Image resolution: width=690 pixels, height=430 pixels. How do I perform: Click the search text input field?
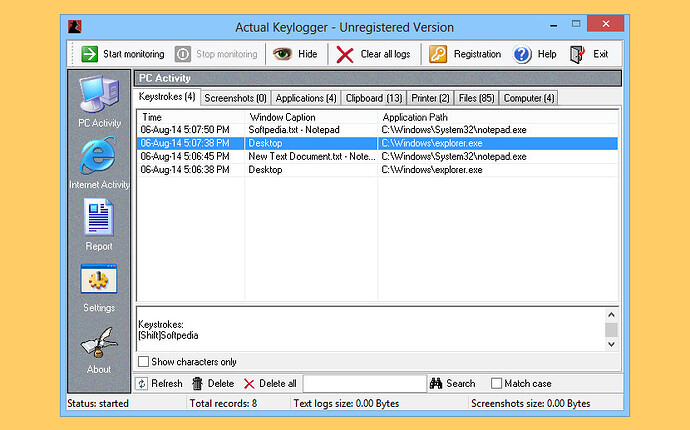click(364, 383)
